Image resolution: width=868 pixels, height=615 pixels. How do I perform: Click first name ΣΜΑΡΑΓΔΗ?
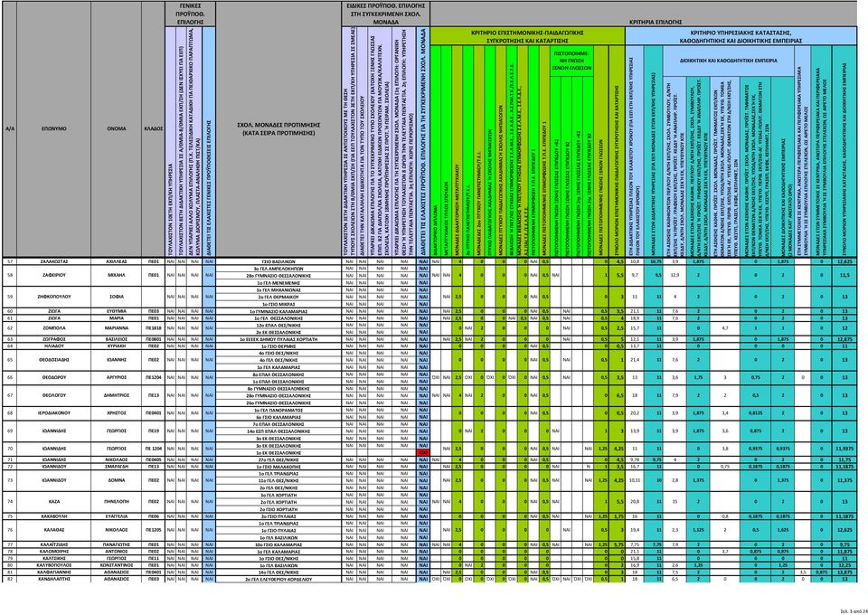coord(117,468)
